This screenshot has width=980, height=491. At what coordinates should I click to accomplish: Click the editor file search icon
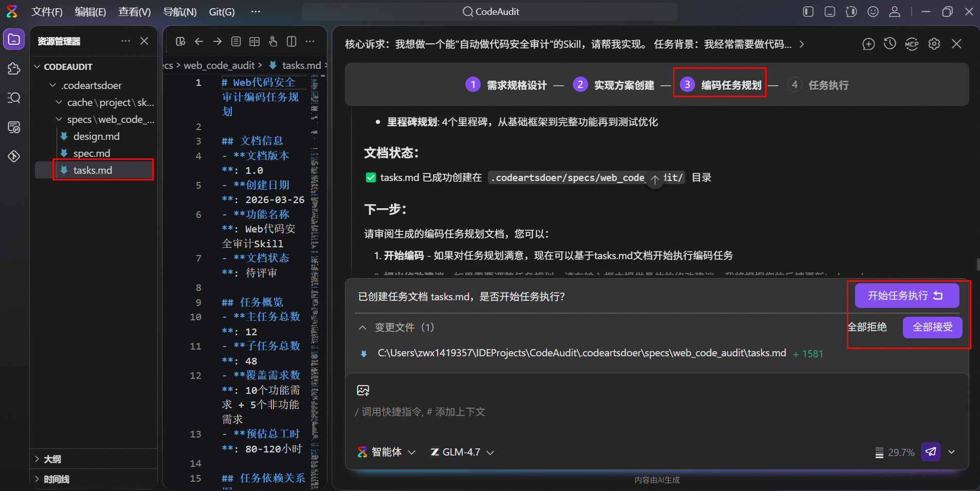coord(180,42)
